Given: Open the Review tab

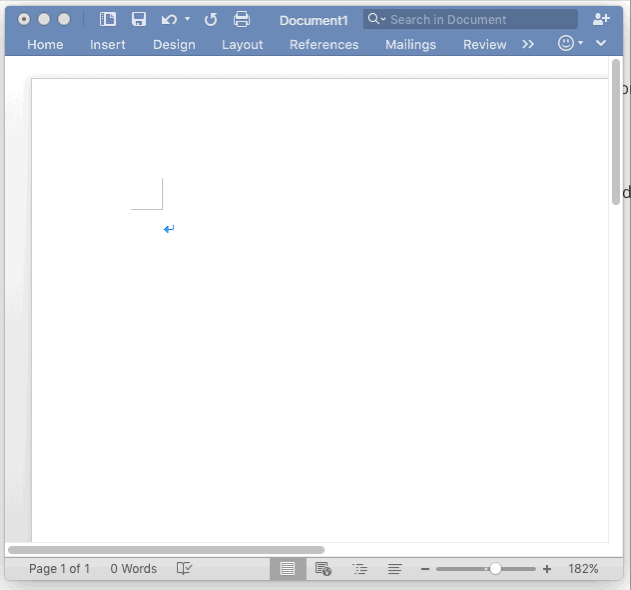Looking at the screenshot, I should tap(485, 44).
